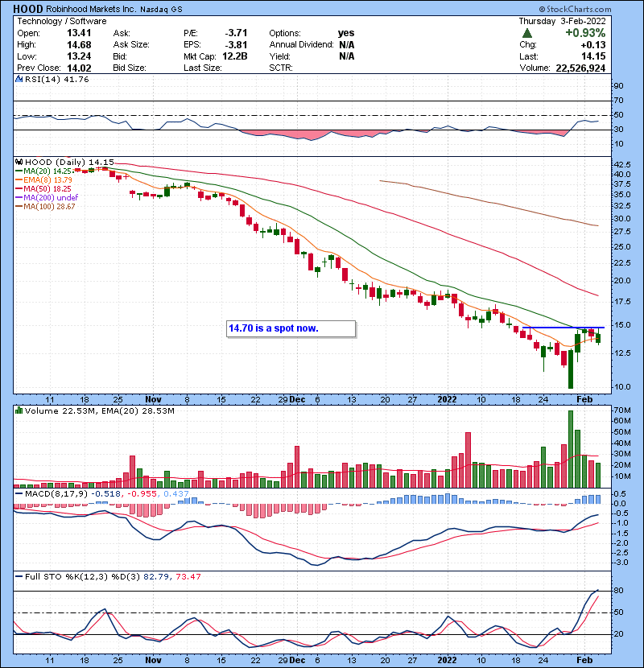Click the volume bars icon beside Volume 22.53M
This screenshot has height=668, width=644.
click(19, 410)
